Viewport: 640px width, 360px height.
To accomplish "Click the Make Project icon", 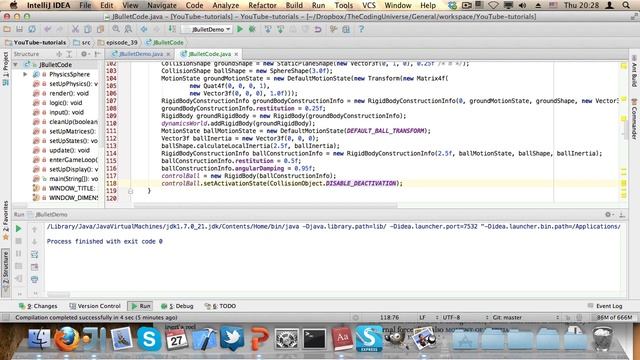I will 172,29.
